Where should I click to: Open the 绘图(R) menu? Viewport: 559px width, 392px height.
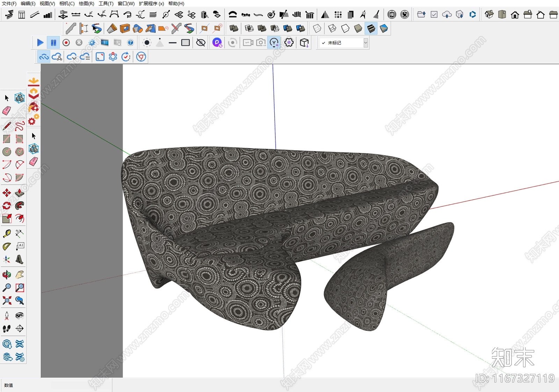86,3
